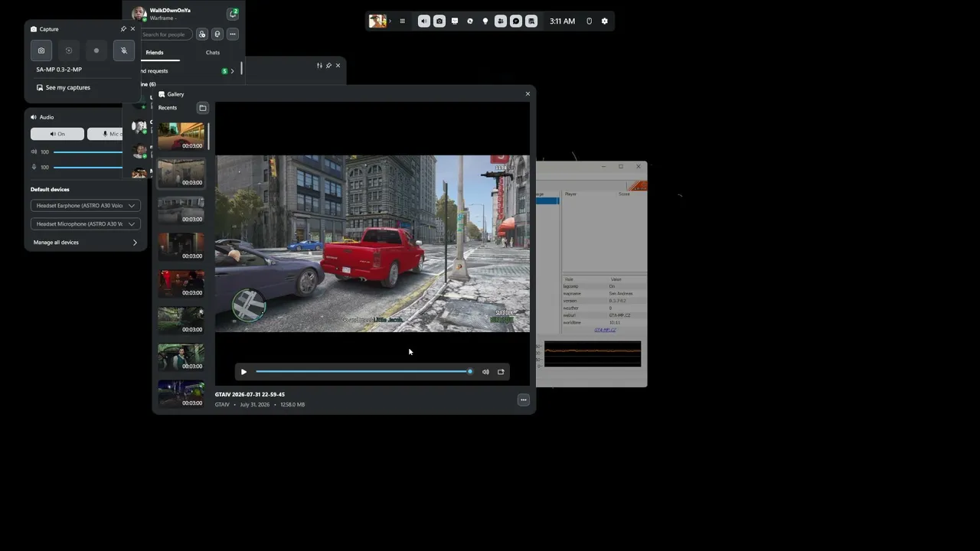Screen dimensions: 980x551
Task: Click the clip title GTAIV 2026-07-31 22-59-45
Action: (250, 395)
